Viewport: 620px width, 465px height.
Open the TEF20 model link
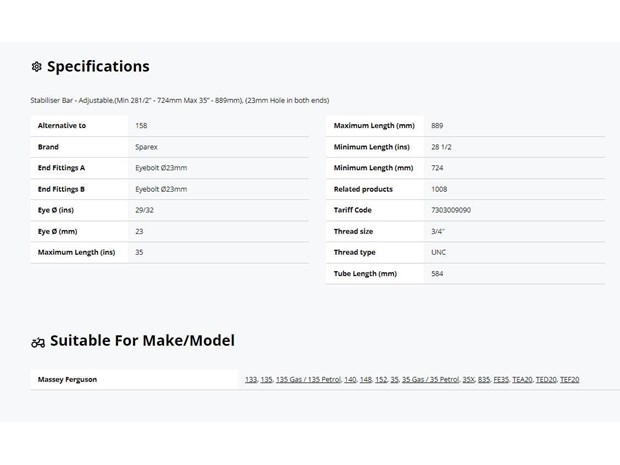[x=570, y=379]
